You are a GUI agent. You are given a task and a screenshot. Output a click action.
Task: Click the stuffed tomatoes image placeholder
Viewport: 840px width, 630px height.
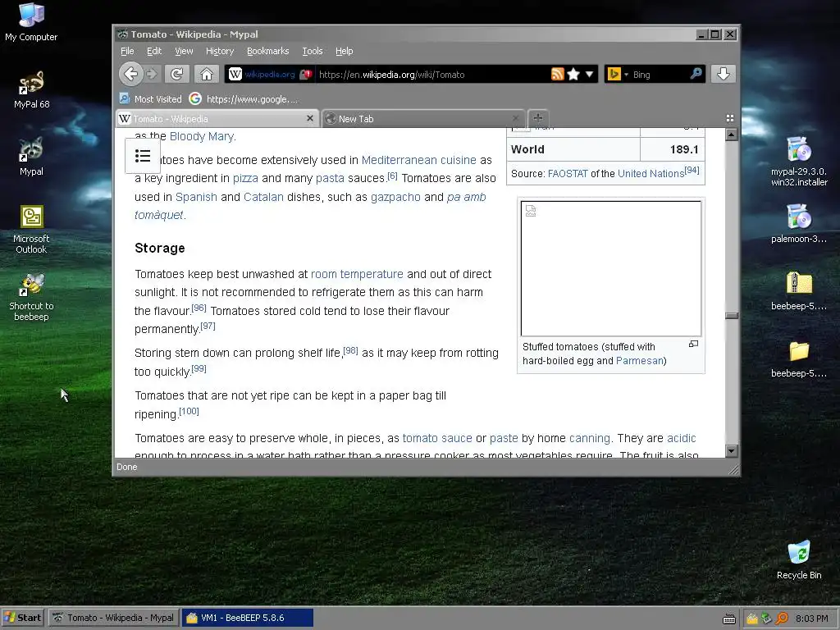610,268
